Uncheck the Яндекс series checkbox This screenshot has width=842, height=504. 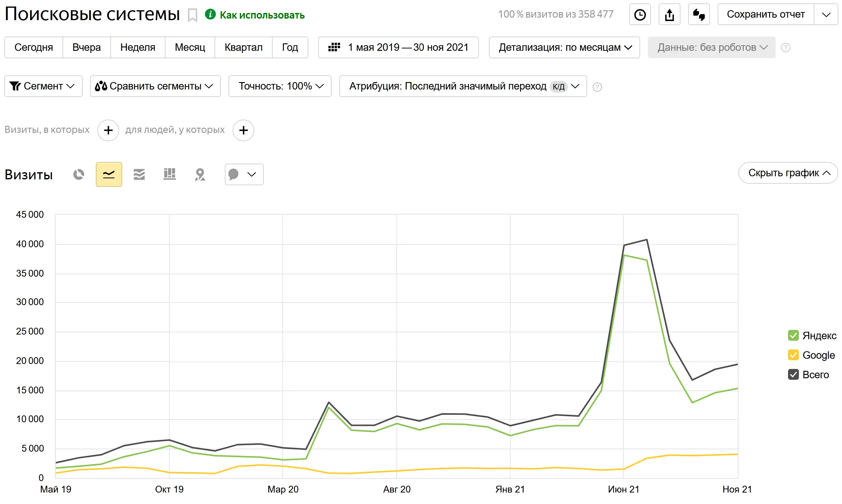click(x=793, y=335)
